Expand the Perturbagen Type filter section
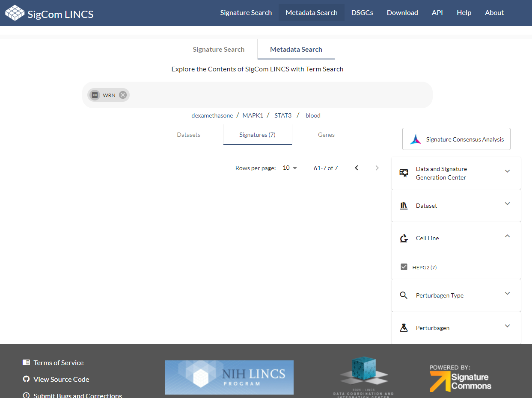 pyautogui.click(x=507, y=293)
